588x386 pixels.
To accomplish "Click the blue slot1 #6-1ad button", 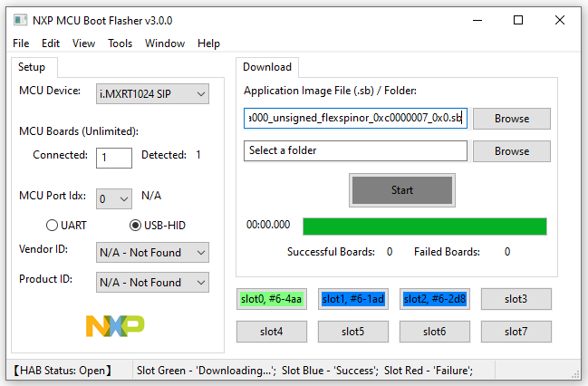I will 352,299.
